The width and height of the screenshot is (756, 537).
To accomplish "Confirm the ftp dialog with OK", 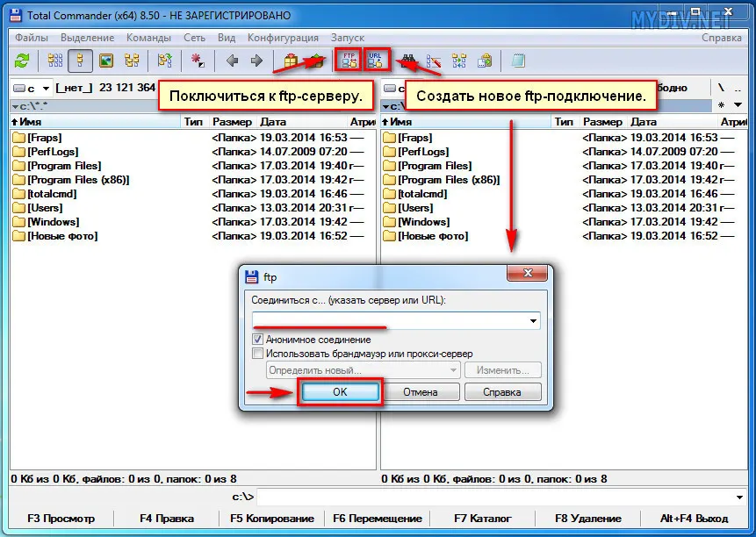I will 340,392.
